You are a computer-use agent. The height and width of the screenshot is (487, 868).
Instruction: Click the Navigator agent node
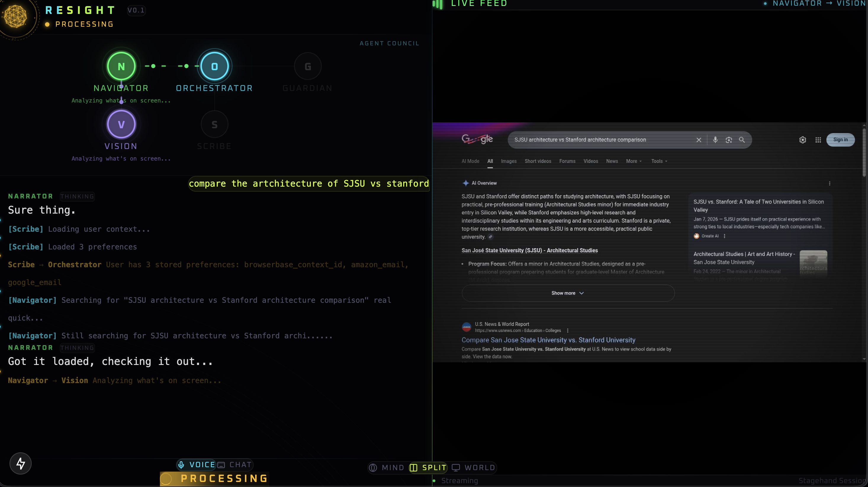tap(121, 66)
